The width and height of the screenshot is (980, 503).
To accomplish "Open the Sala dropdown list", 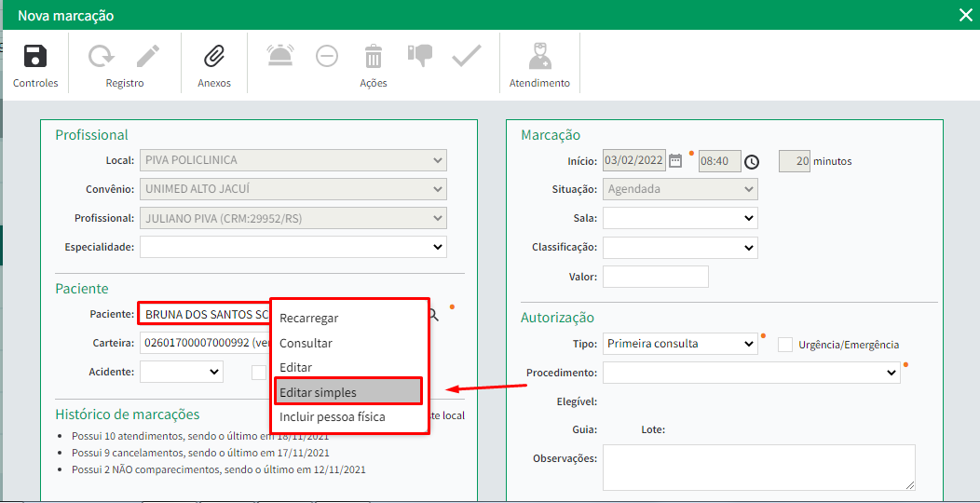I will (680, 218).
